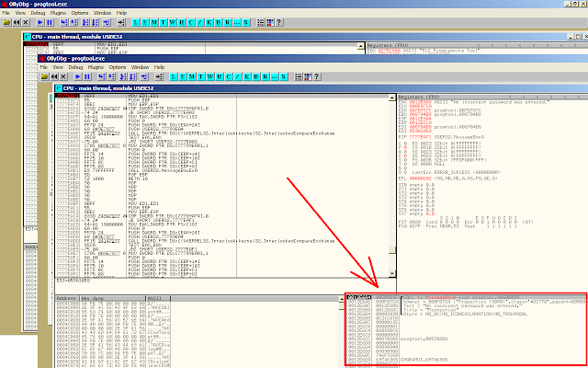Click Step over icon in front toolbar
This screenshot has height=368, width=588.
[111, 76]
